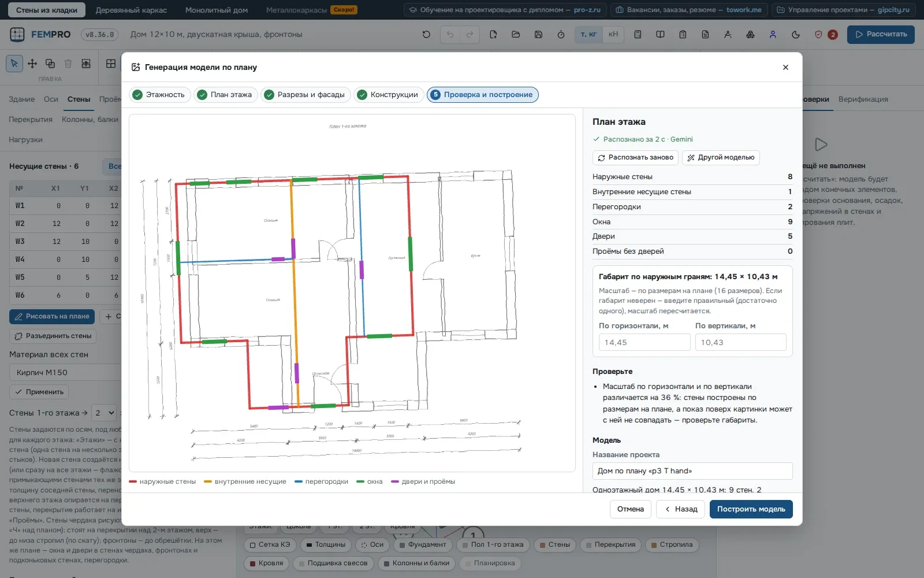The height and width of the screenshot is (578, 924).
Task: Click the Назад button
Action: [680, 509]
